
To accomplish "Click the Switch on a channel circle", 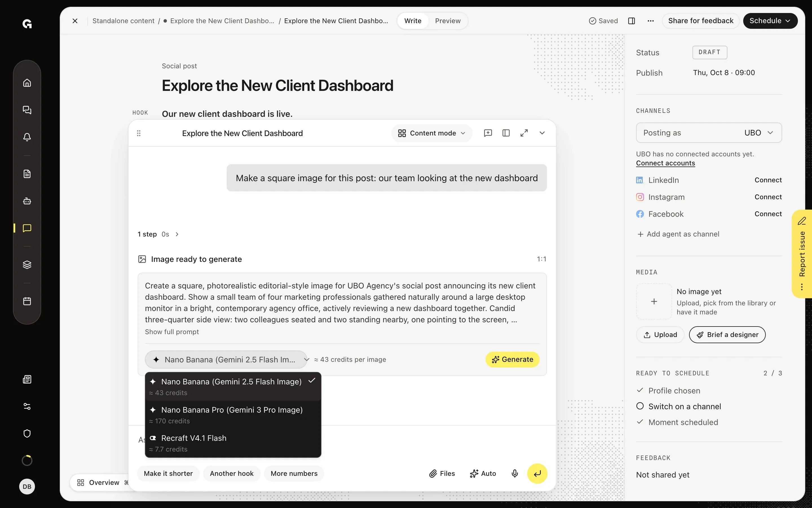I will [x=640, y=406].
